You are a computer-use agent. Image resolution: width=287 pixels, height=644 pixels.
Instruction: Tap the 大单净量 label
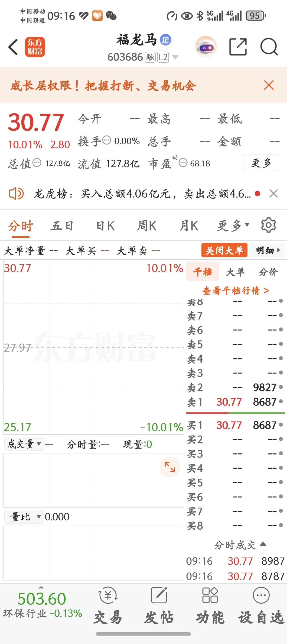(24, 250)
